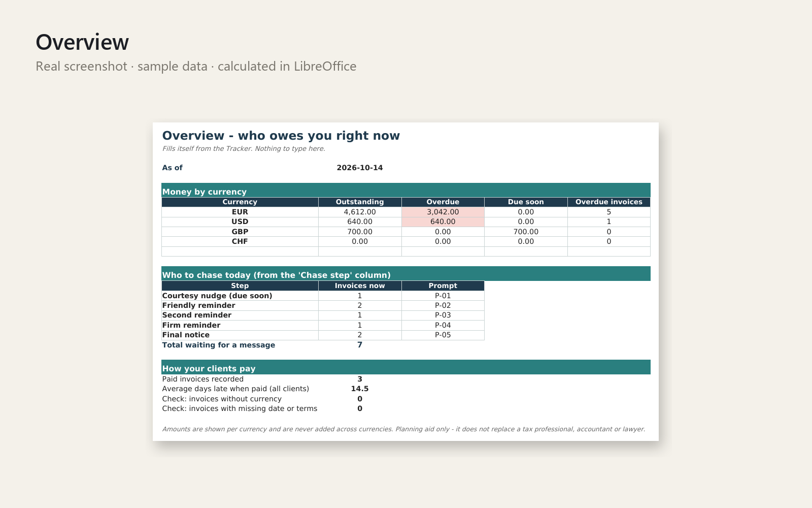Select the GBP currency row label
The image size is (812, 508).
[240, 232]
